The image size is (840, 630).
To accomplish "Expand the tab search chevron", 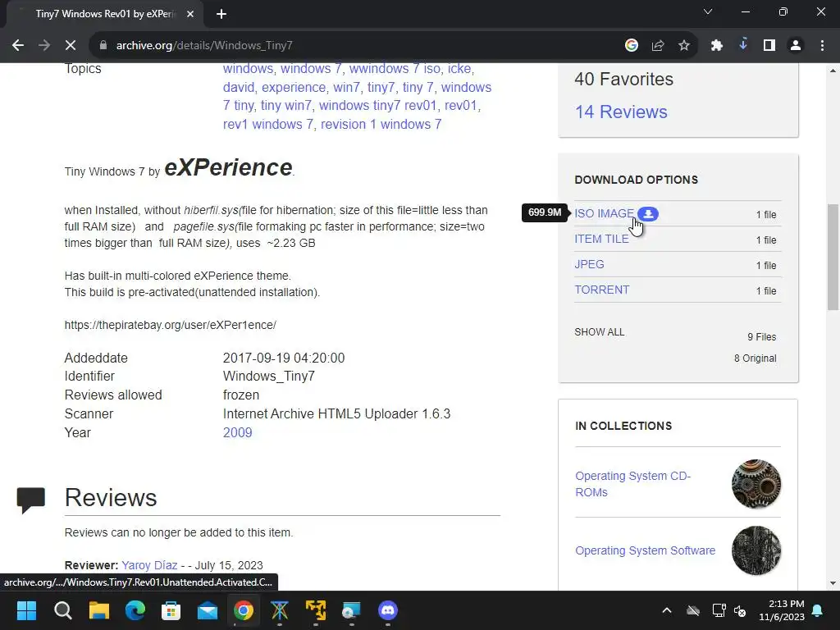I will point(708,11).
